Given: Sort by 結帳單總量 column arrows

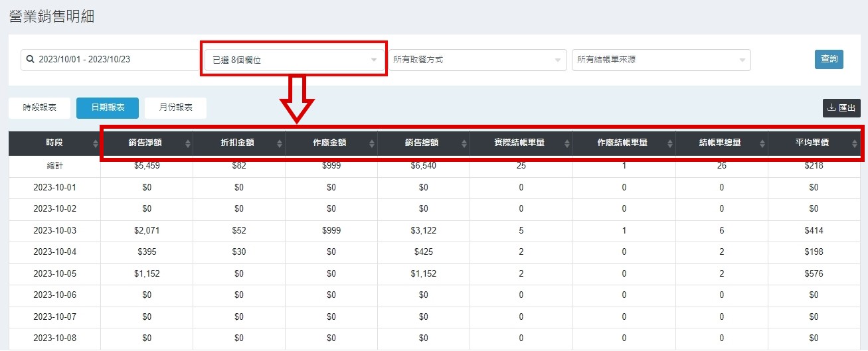Looking at the screenshot, I should coord(762,143).
